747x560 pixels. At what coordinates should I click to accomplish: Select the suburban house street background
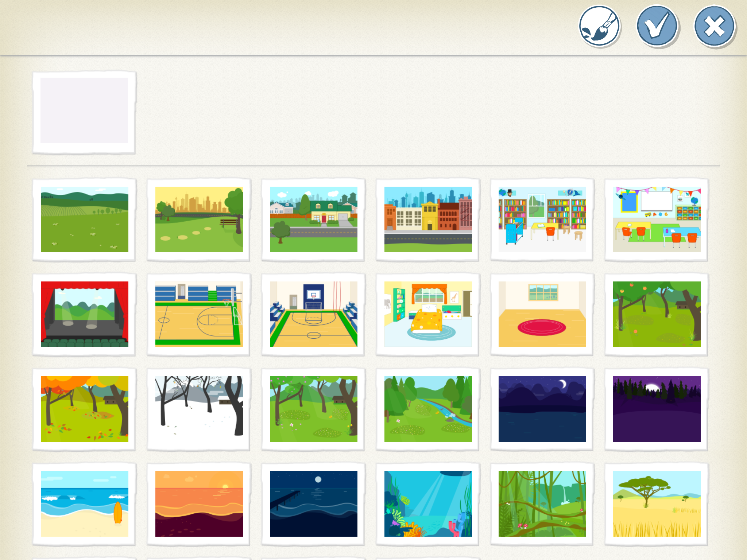(x=313, y=219)
